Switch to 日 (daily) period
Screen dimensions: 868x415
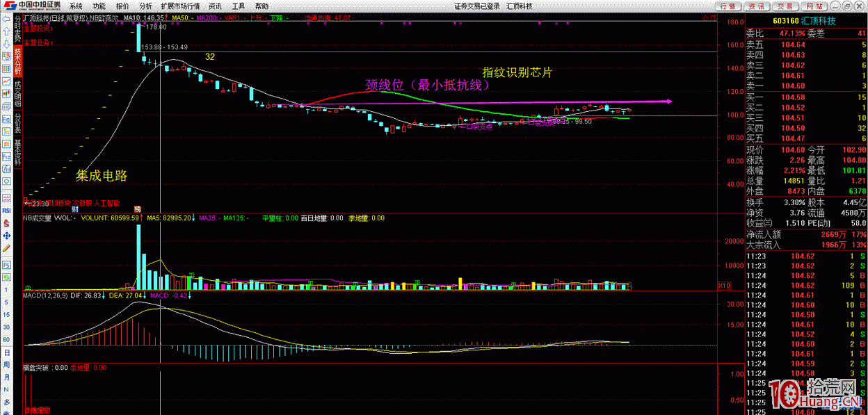[x=6, y=353]
